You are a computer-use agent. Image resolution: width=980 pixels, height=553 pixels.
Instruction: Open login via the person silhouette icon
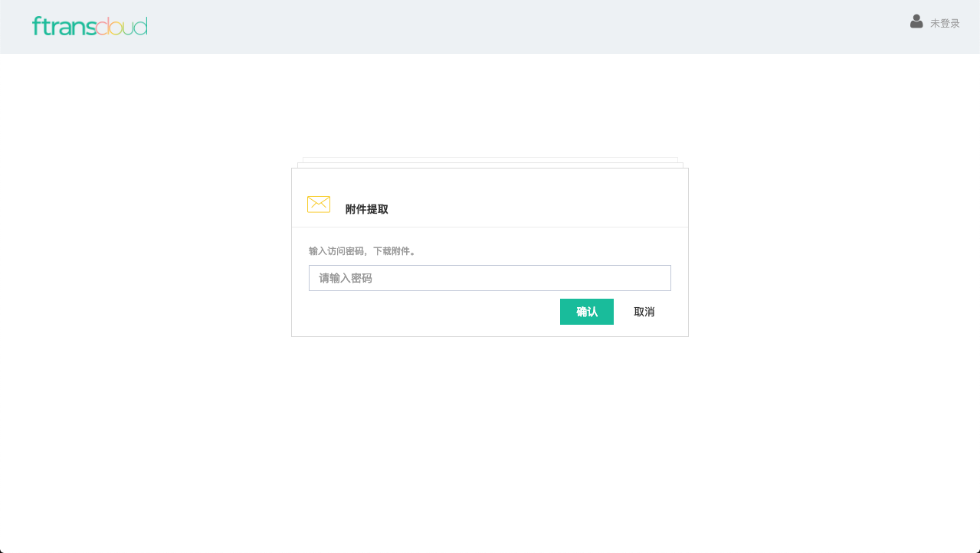tap(916, 22)
